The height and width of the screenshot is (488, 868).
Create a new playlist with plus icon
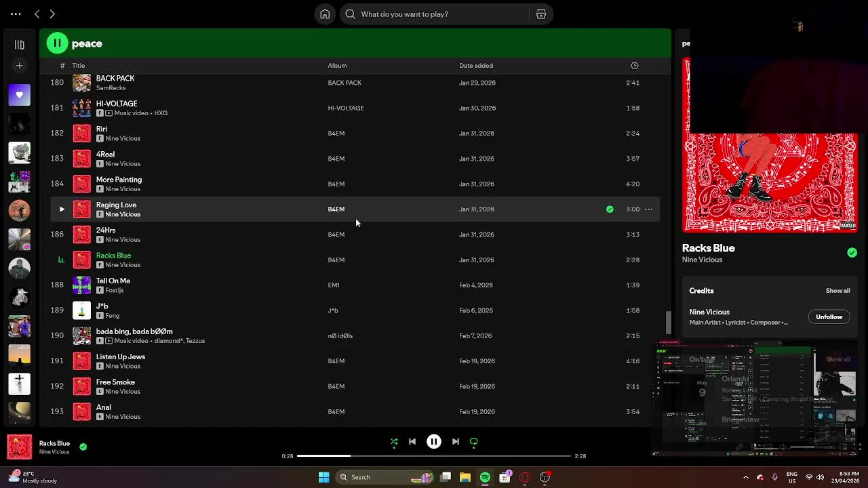pyautogui.click(x=20, y=66)
